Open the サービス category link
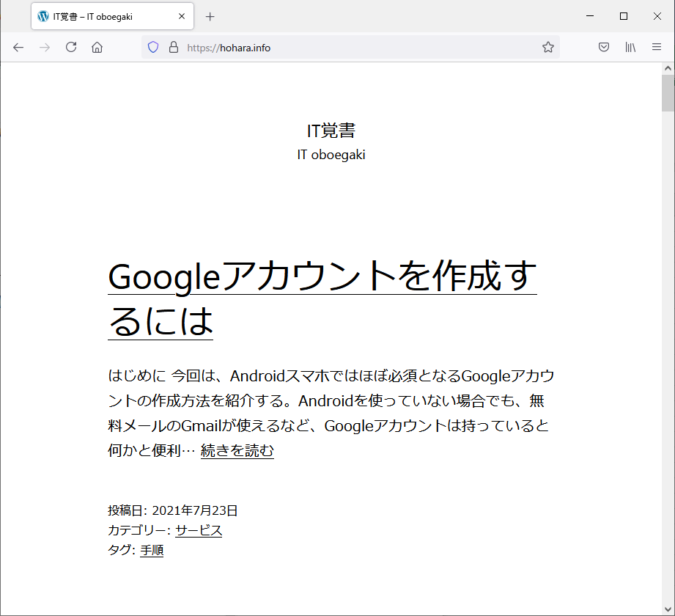Screen dimensions: 675x616 point(199,530)
